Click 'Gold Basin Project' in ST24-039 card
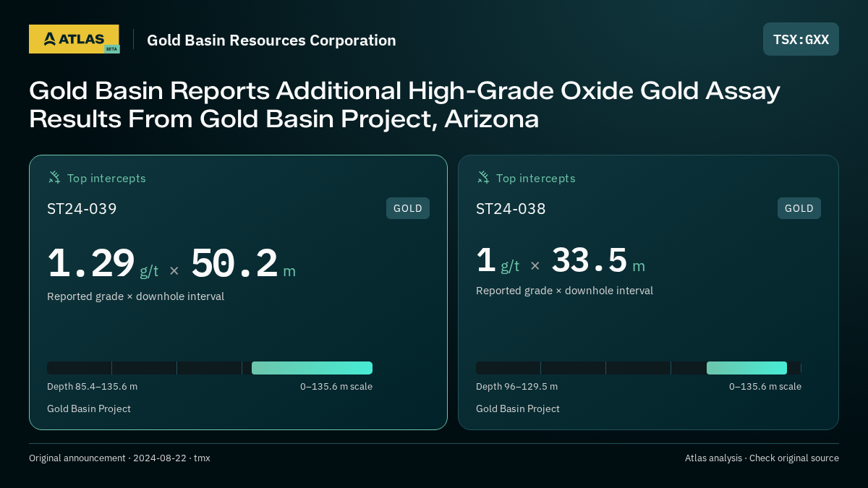 89,409
